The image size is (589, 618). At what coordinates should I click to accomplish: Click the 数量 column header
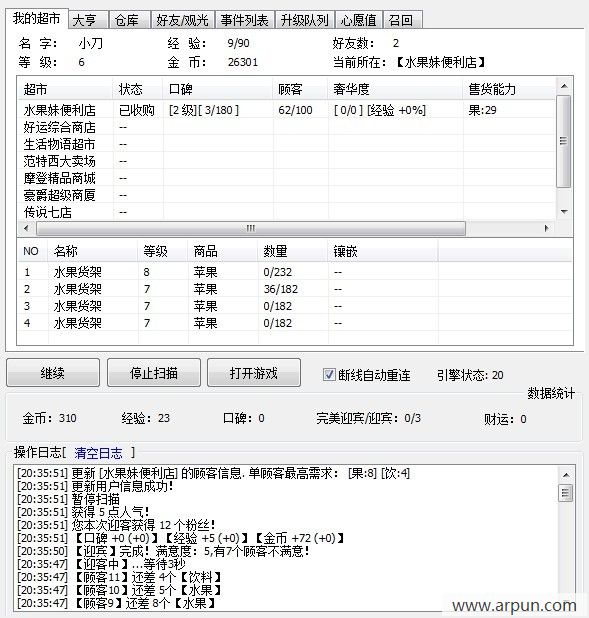click(x=293, y=251)
